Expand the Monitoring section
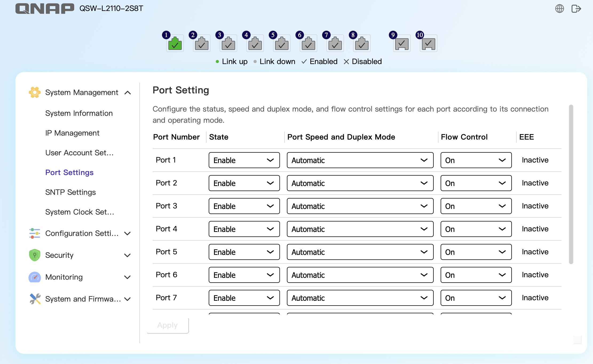The height and width of the screenshot is (364, 593). tap(128, 277)
